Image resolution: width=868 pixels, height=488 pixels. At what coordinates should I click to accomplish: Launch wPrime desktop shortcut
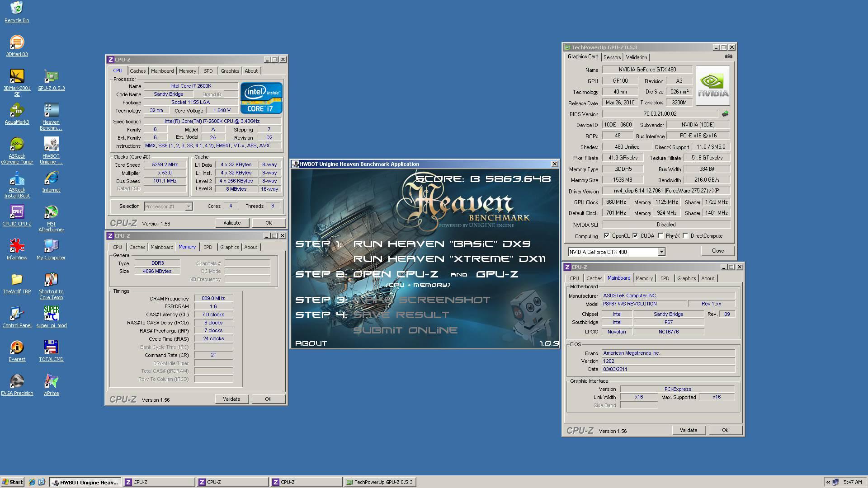(51, 385)
